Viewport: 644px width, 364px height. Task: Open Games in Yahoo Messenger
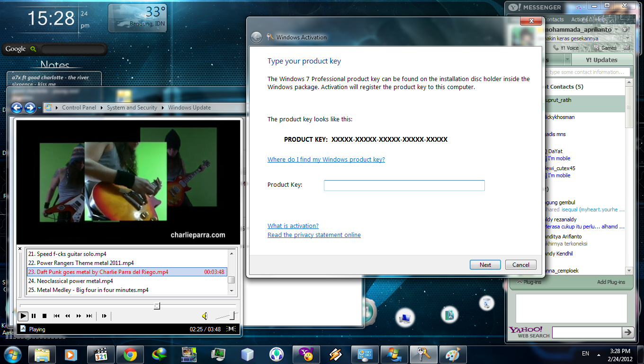[604, 48]
